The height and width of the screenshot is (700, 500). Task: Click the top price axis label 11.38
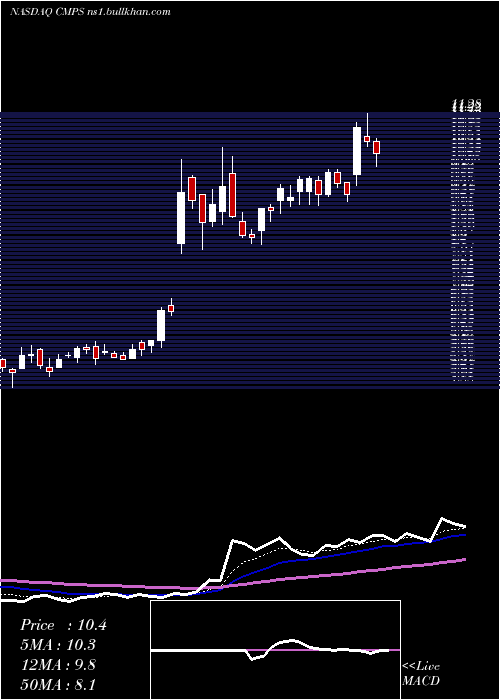point(466,106)
